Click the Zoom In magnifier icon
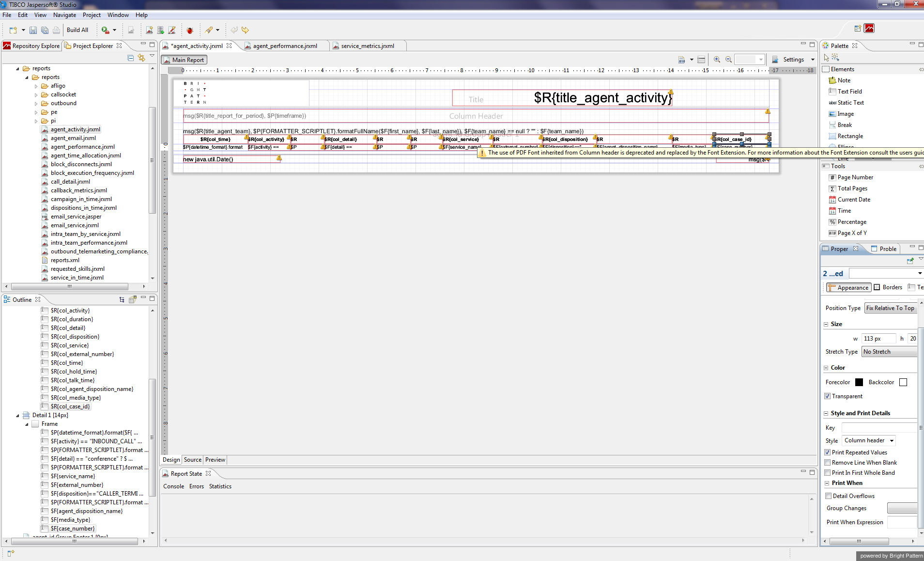 717,60
